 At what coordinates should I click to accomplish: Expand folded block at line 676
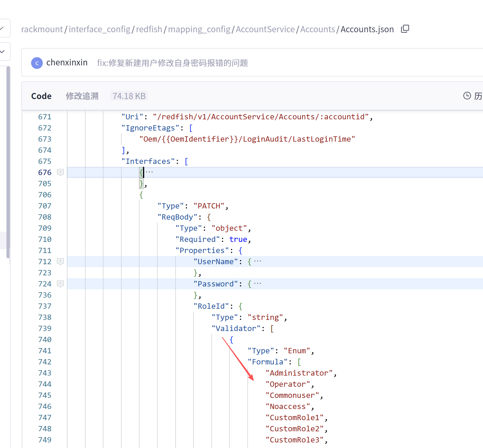tap(60, 172)
